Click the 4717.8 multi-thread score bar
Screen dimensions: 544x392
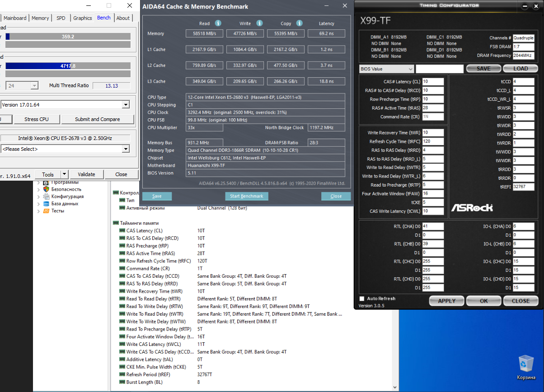(x=68, y=66)
